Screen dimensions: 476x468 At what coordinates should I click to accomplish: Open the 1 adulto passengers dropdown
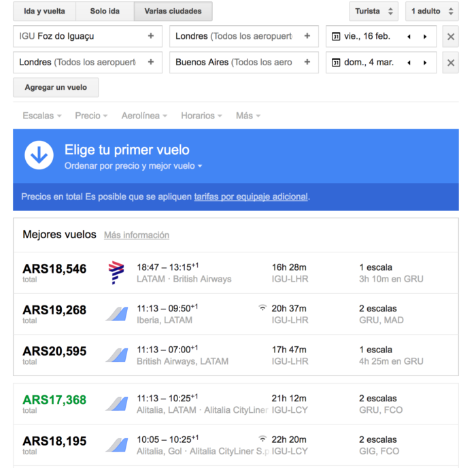pos(432,12)
